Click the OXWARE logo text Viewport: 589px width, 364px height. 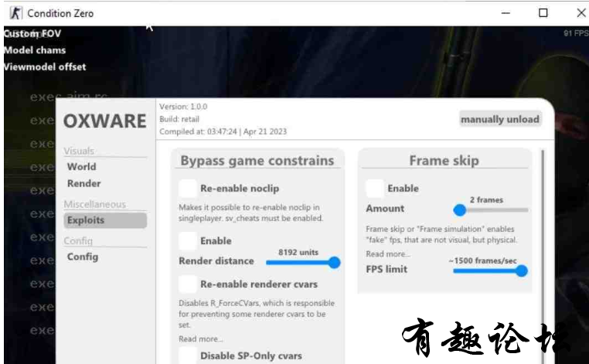(x=105, y=121)
